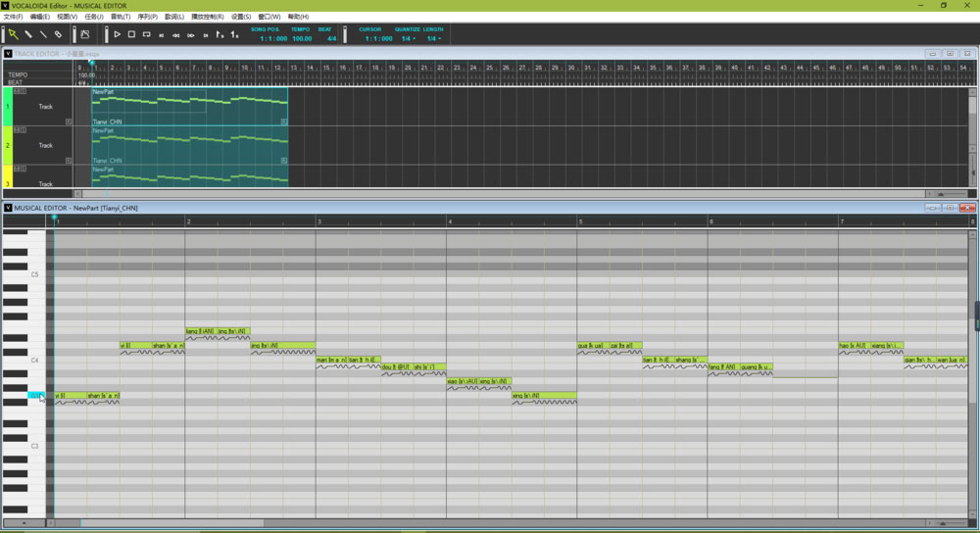The image size is (980, 533).
Task: Click the BEAT 4/4 value
Action: pos(331,39)
